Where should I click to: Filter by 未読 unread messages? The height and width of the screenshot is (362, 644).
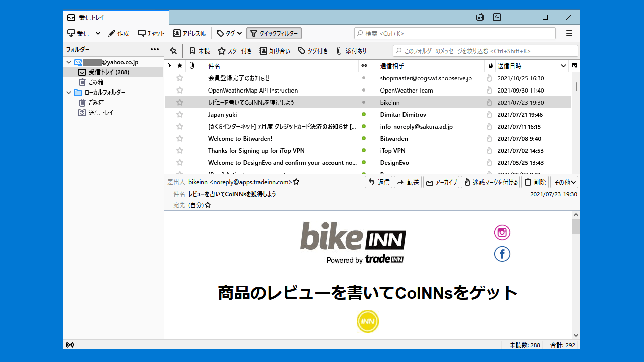pos(199,51)
